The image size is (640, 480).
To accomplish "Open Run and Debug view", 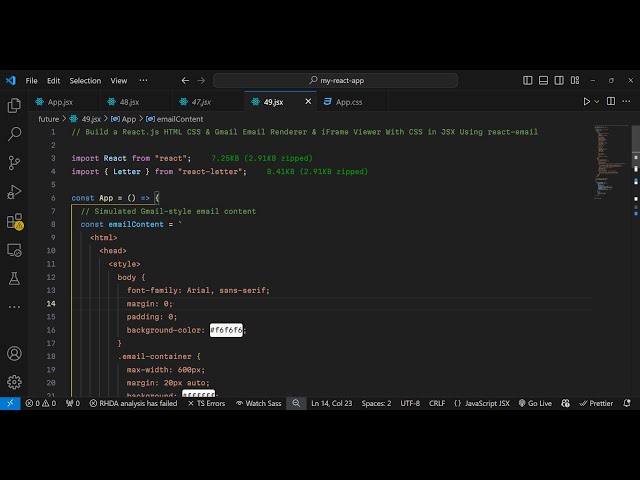I will tap(14, 191).
